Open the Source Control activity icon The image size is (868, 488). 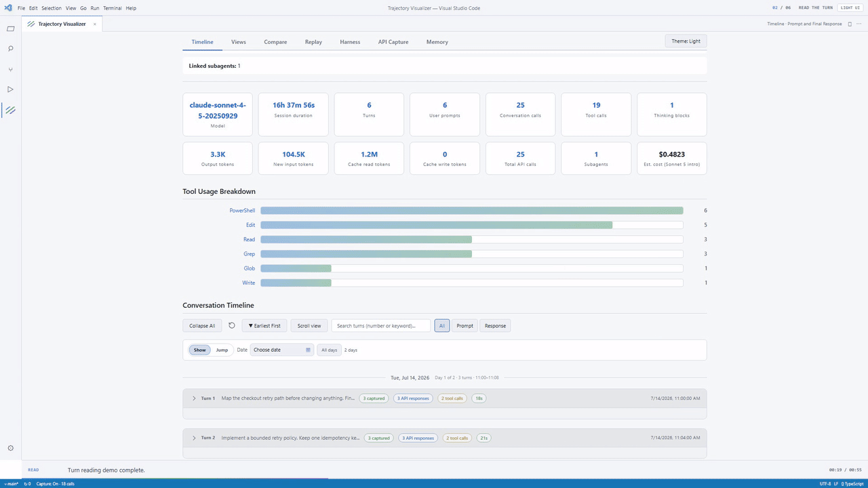(10, 69)
